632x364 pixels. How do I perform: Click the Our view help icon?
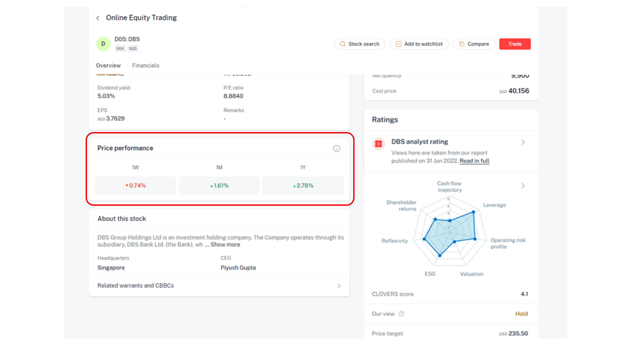pos(401,314)
